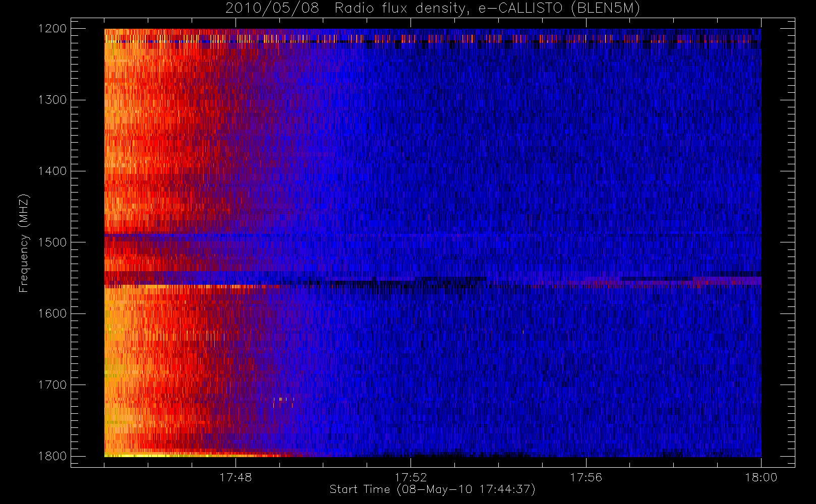This screenshot has height=504, width=816.
Task: Click the 18:00 time tick label
Action: pyautogui.click(x=761, y=477)
